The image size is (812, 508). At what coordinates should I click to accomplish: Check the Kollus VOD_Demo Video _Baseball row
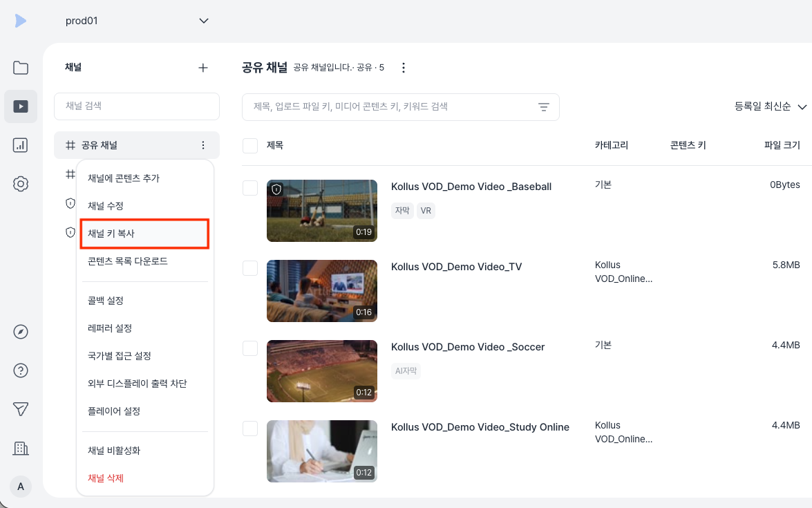pos(250,188)
